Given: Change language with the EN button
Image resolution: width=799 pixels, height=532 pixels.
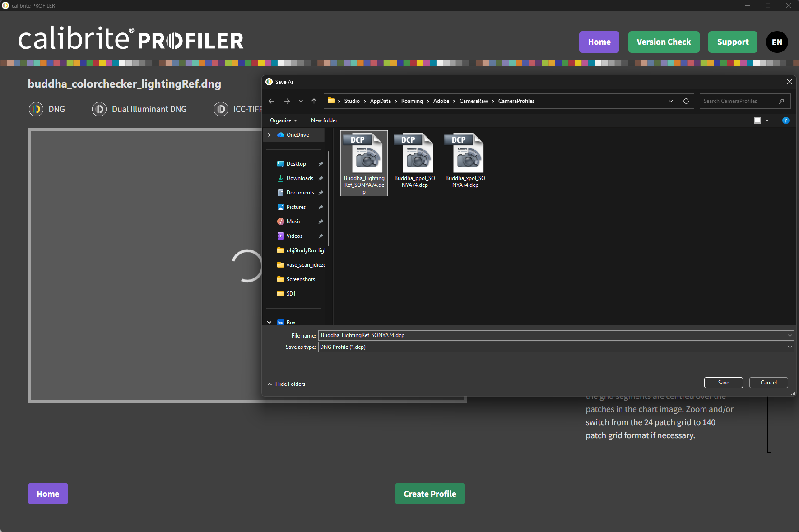Looking at the screenshot, I should point(777,42).
